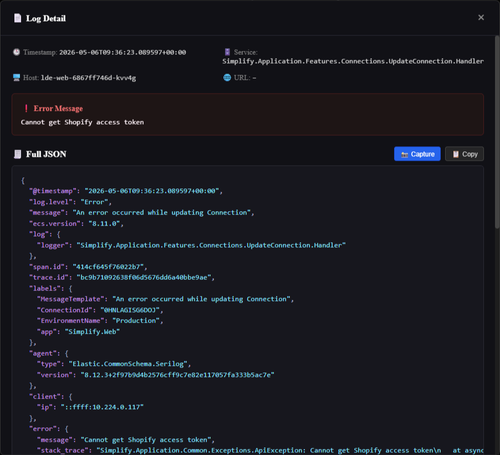This screenshot has width=500, height=455.
Task: Click the camera icon inside Capture button
Action: pos(404,154)
